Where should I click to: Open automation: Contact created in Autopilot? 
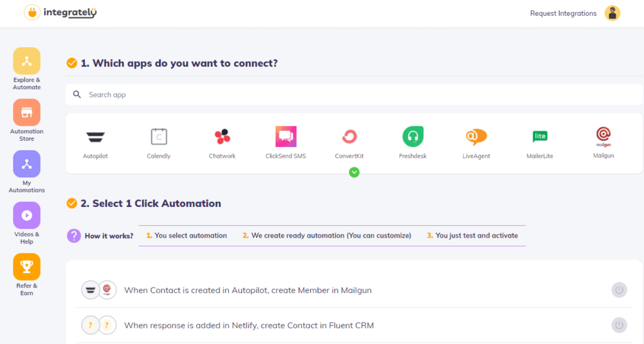coord(248,290)
